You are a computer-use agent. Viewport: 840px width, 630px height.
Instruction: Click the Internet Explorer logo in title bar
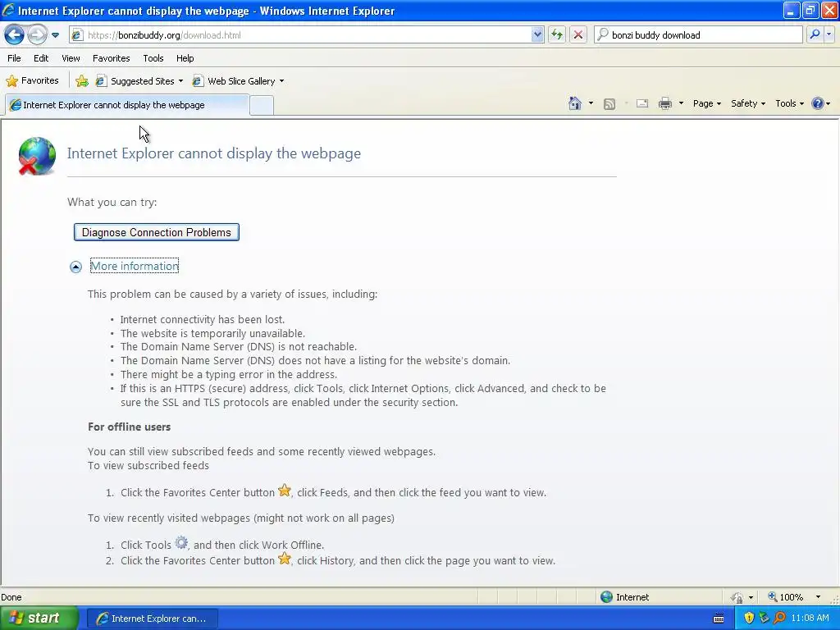pyautogui.click(x=8, y=11)
